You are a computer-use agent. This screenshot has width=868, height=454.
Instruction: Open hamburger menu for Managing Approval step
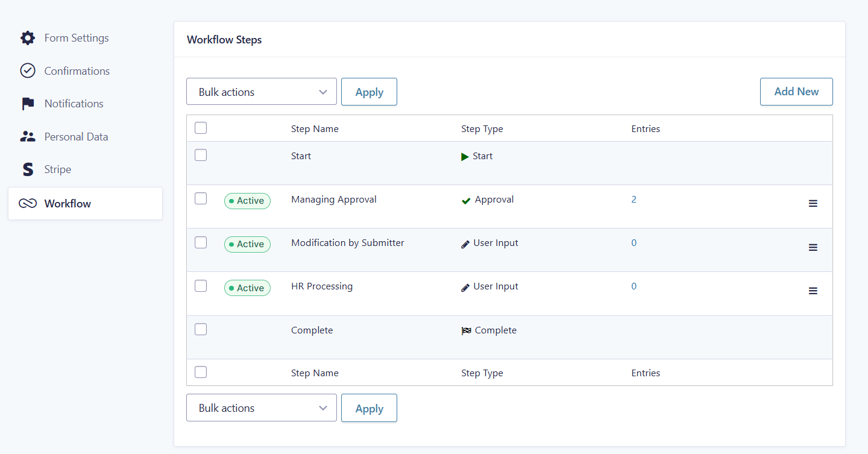813,204
